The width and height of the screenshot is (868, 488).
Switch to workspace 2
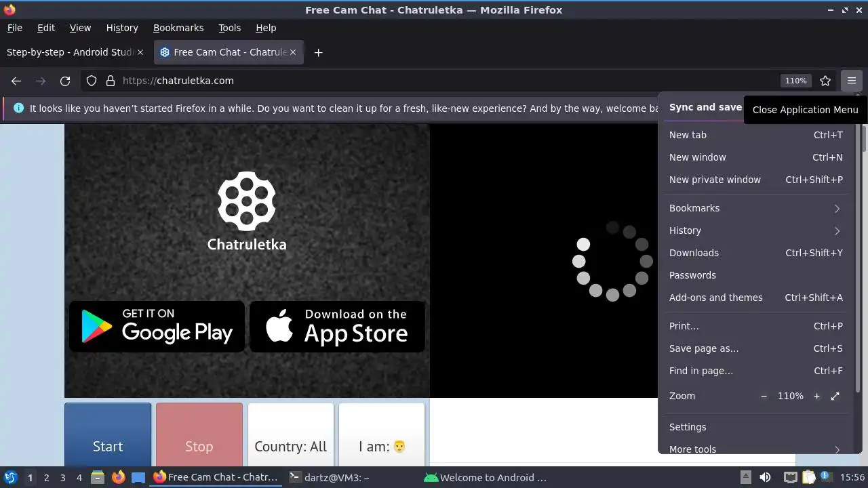tap(46, 477)
